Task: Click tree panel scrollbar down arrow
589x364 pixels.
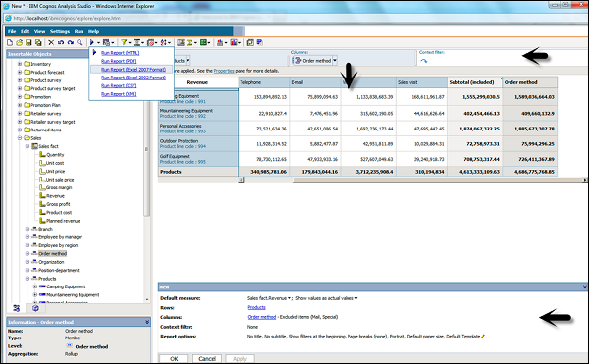Action: click(147, 299)
